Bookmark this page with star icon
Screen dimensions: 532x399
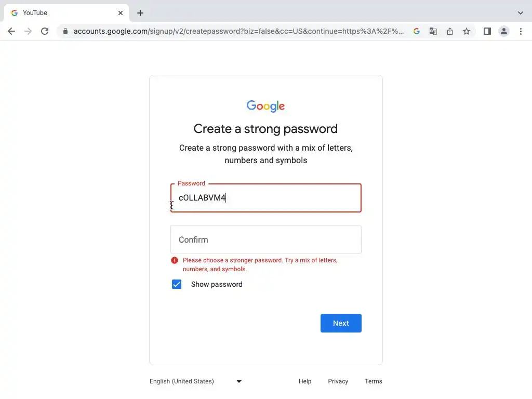467,31
